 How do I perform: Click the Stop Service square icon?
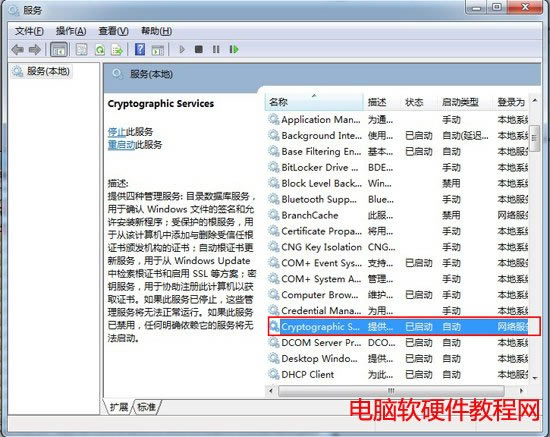pyautogui.click(x=199, y=49)
